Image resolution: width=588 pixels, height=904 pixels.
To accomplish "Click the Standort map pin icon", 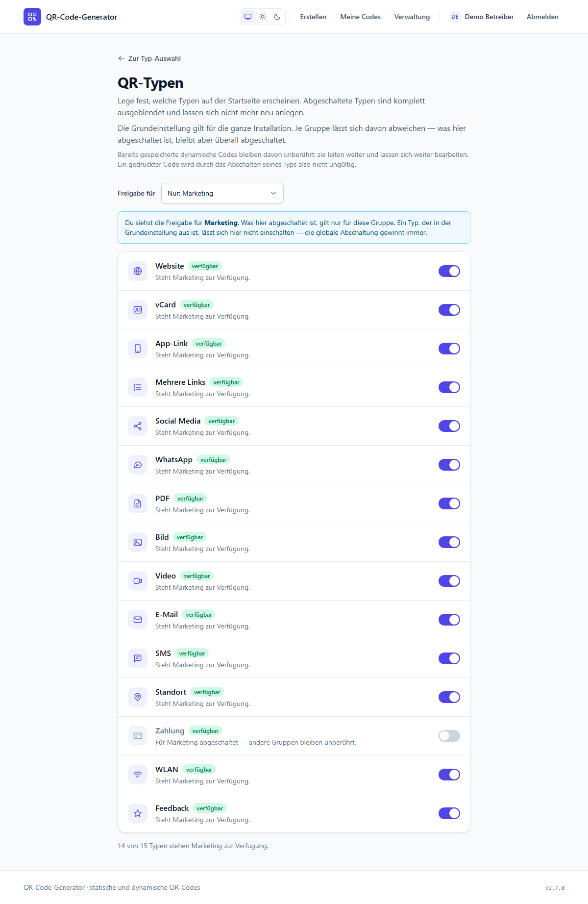I will click(138, 697).
